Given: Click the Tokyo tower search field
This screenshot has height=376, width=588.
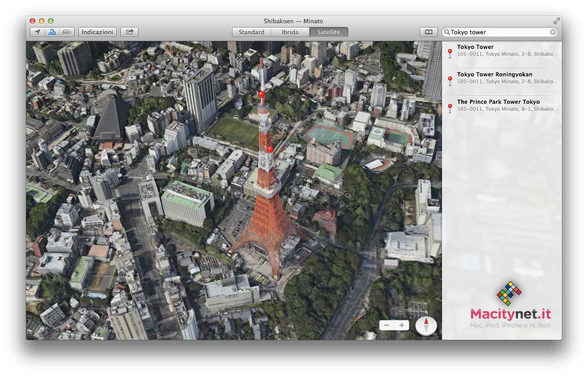Looking at the screenshot, I should [499, 32].
